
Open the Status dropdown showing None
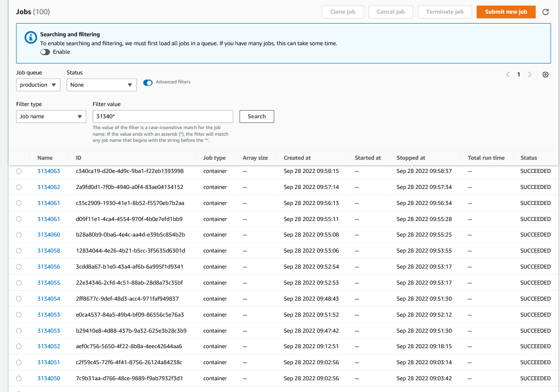click(101, 85)
